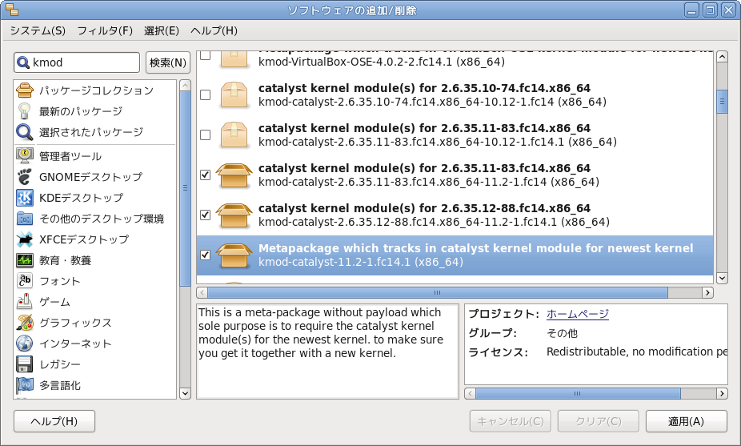Click package icon for kmod-catalyst 2.6.35.10-74 10.12-1.fc14
This screenshot has width=741, height=446.
tap(234, 95)
